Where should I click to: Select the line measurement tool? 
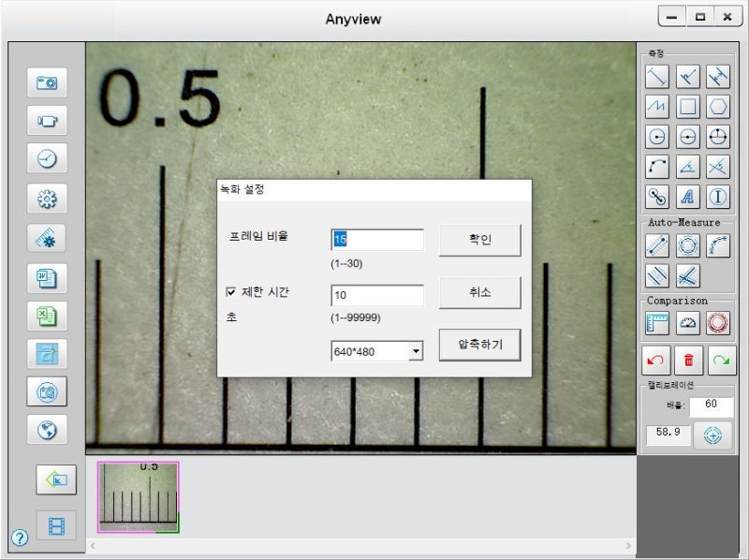click(x=656, y=77)
